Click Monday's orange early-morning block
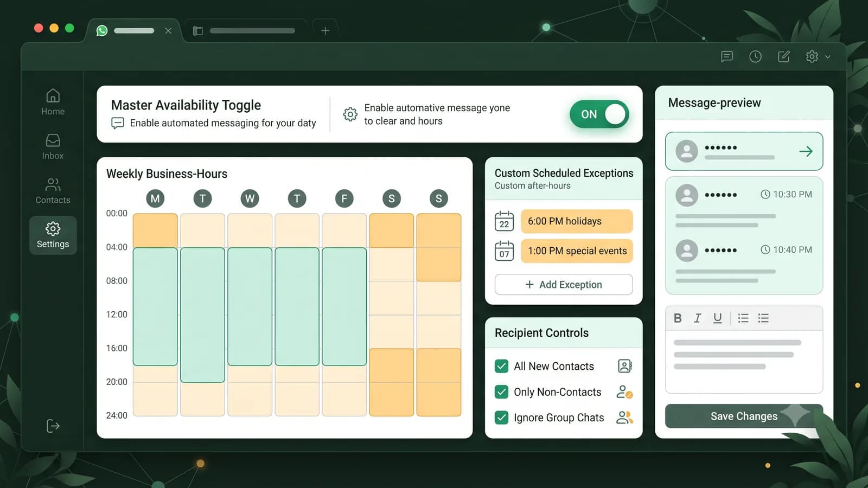The height and width of the screenshot is (488, 868). pos(155,230)
